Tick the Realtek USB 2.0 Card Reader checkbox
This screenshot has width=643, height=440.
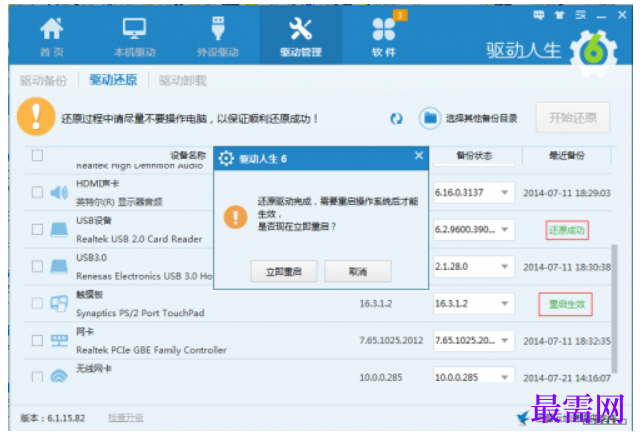[37, 229]
